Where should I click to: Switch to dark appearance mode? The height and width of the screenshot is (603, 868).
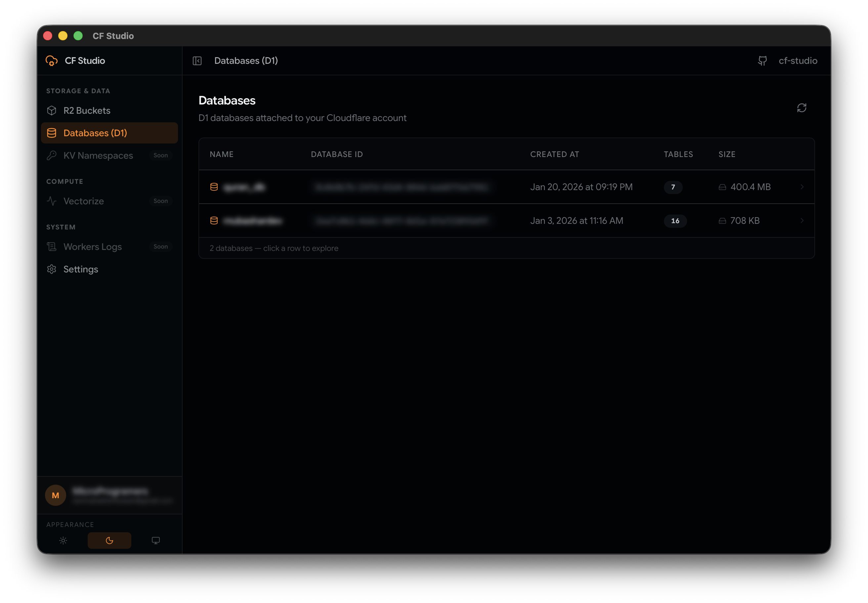click(109, 541)
